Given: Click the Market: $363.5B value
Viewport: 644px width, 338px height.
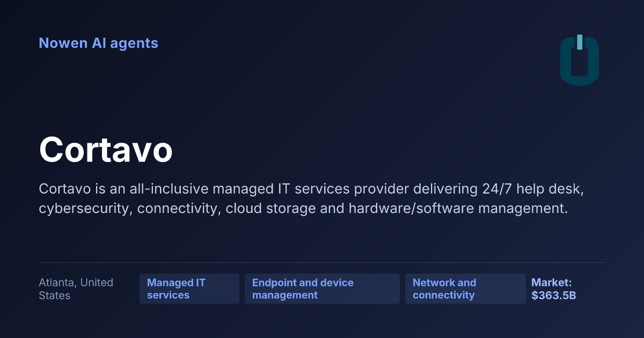Looking at the screenshot, I should click(x=554, y=289).
